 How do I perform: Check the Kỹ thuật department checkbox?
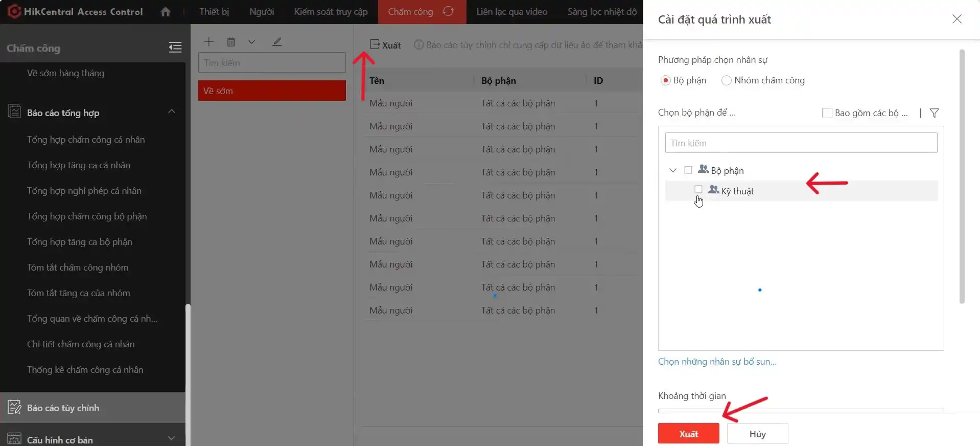point(698,189)
